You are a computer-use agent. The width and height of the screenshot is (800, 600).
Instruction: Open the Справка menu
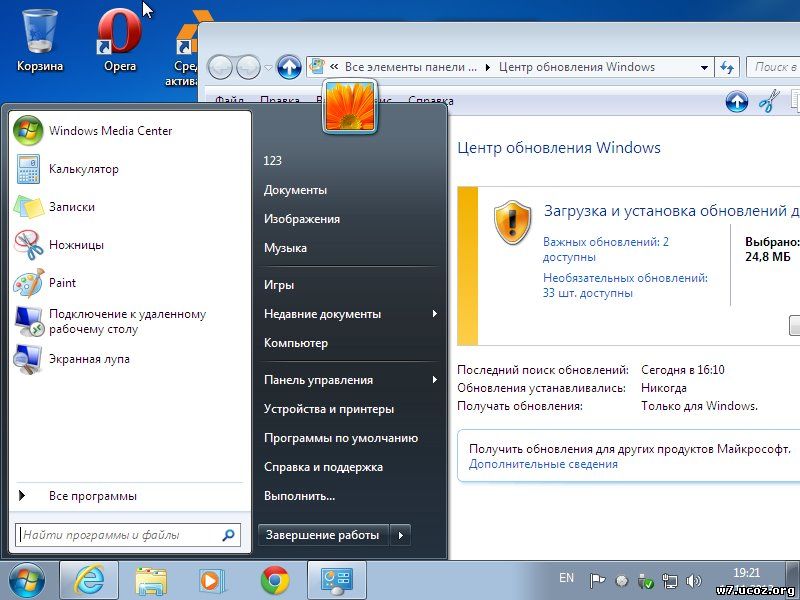(x=429, y=101)
